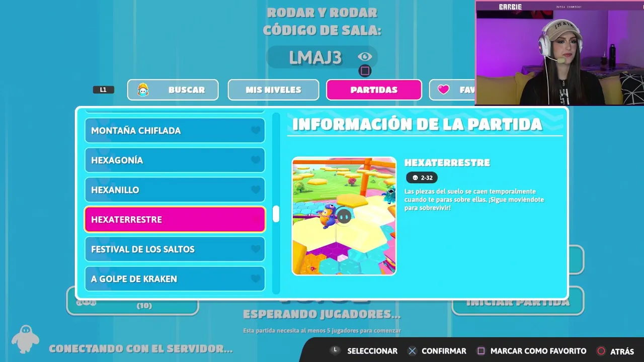Click the pink heart icon on Favoritos tab
This screenshot has height=362, width=644.
point(443,89)
